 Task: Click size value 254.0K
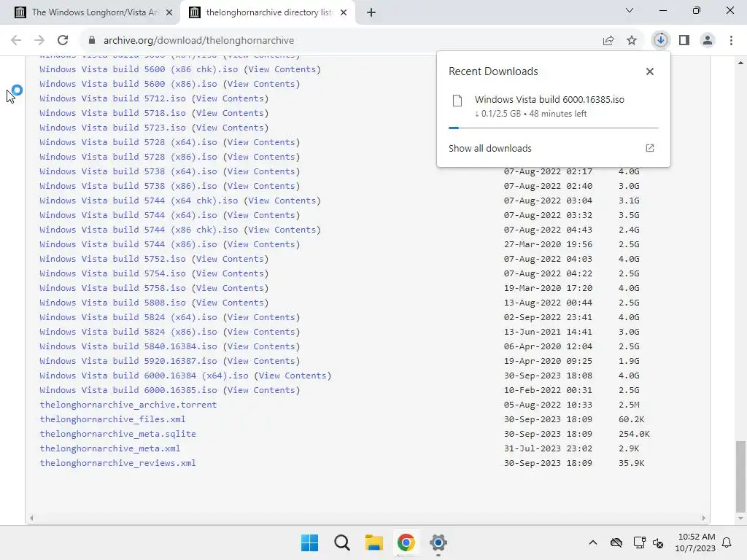634,434
